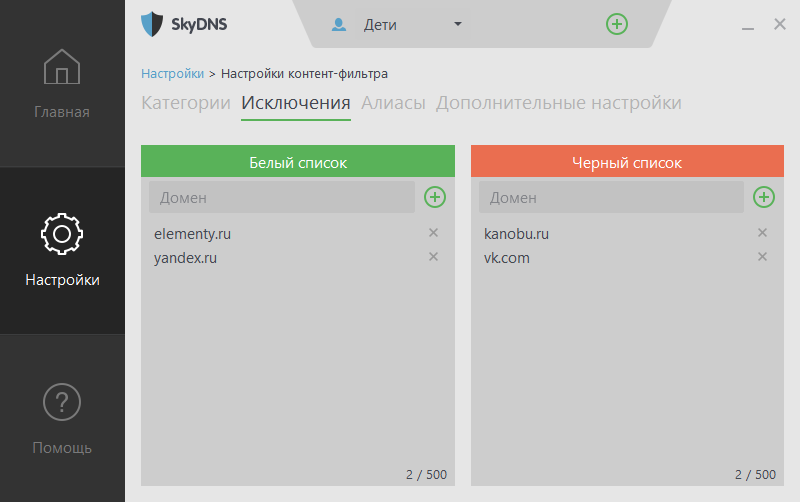Remove kanobu.ru from the black list

762,233
